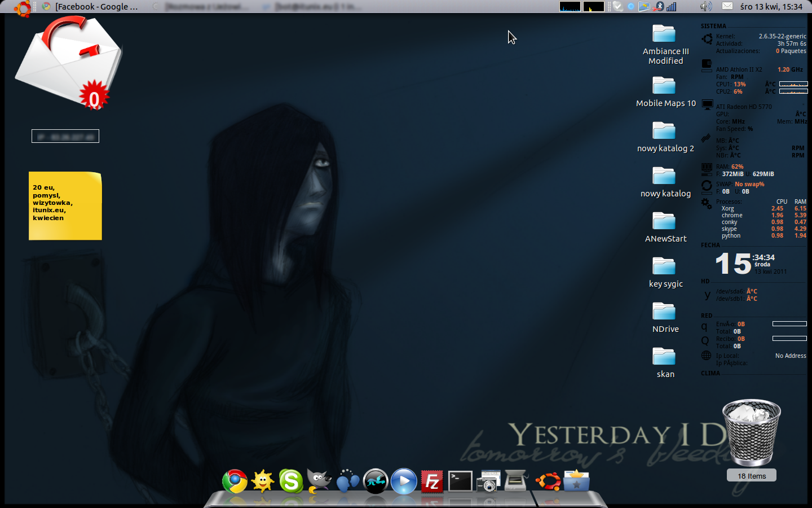This screenshot has height=508, width=812.
Task: Expand the clock calendar showing 15:34
Action: click(771, 7)
